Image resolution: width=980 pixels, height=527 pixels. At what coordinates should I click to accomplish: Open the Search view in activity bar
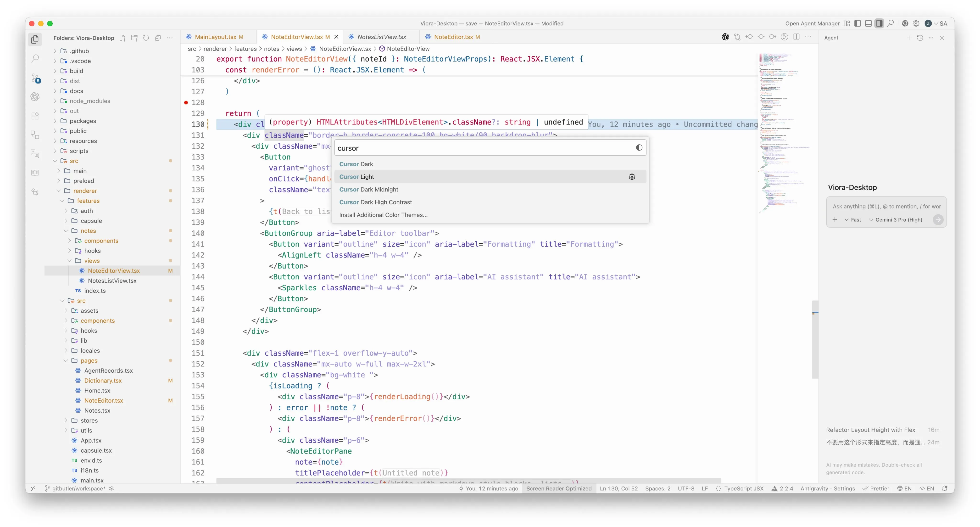tap(35, 58)
